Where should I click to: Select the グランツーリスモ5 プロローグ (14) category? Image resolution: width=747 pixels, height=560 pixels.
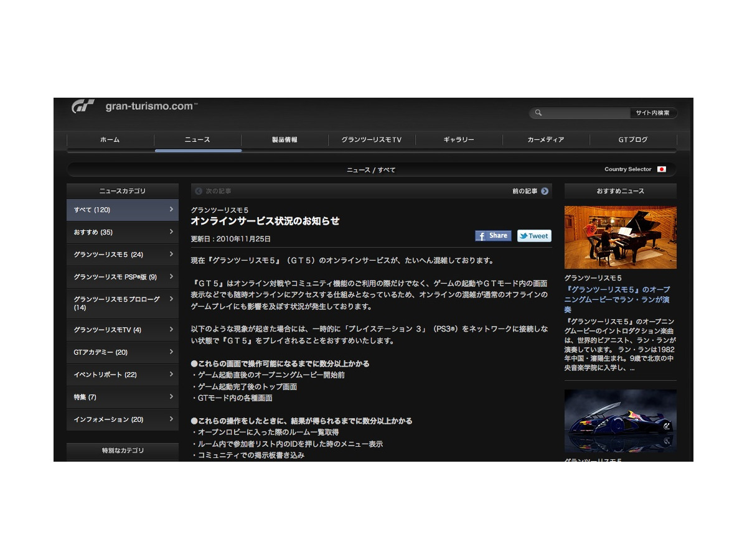117,303
